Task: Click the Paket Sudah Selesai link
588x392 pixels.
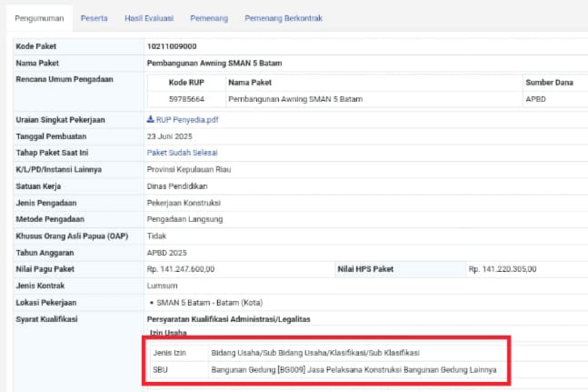Action: pos(182,153)
